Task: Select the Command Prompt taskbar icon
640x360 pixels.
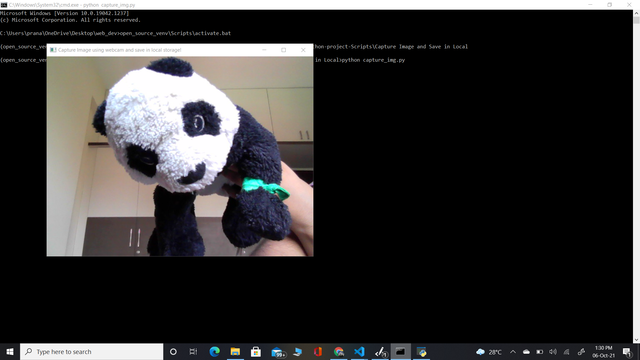Action: click(401, 351)
